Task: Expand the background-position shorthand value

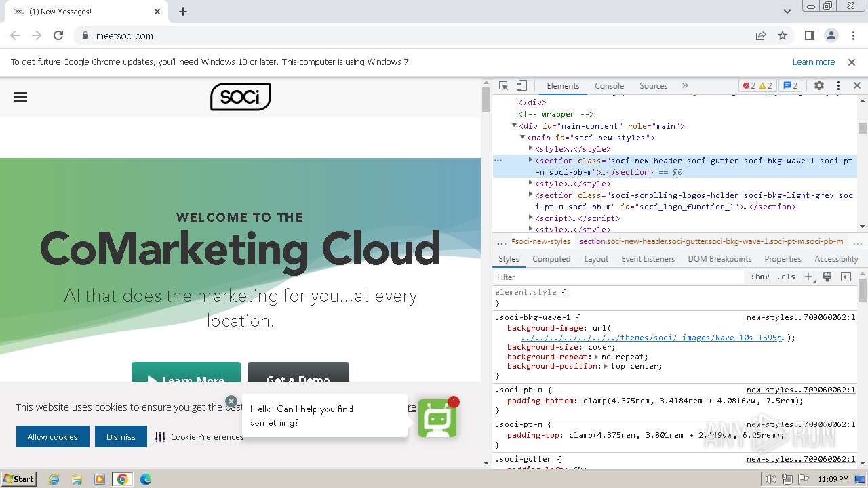Action: [x=606, y=366]
